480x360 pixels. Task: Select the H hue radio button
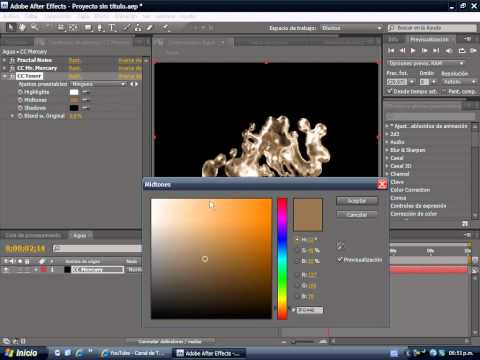297,239
